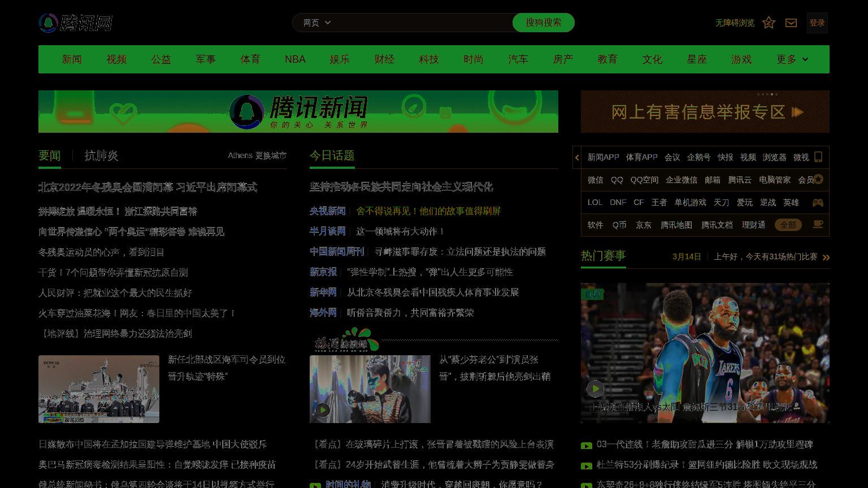Open 财经 navigation item
The width and height of the screenshot is (868, 488).
(x=384, y=59)
